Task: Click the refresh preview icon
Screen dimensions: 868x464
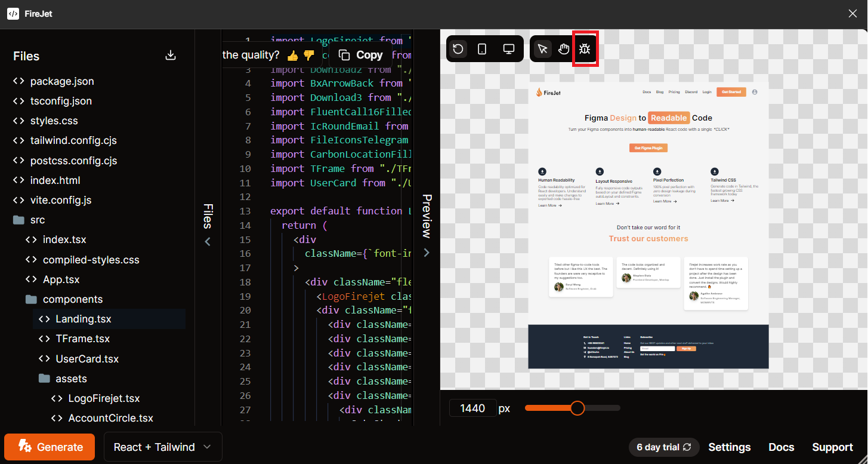Action: coord(458,48)
